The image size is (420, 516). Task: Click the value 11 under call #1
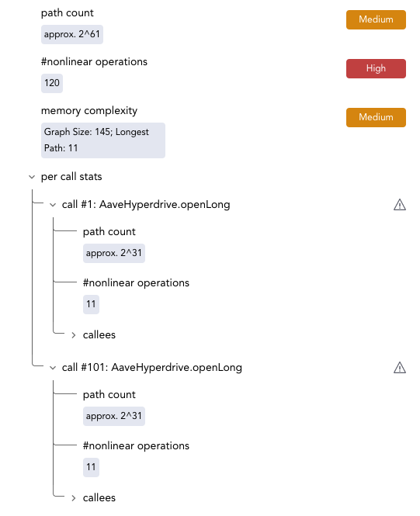[91, 304]
